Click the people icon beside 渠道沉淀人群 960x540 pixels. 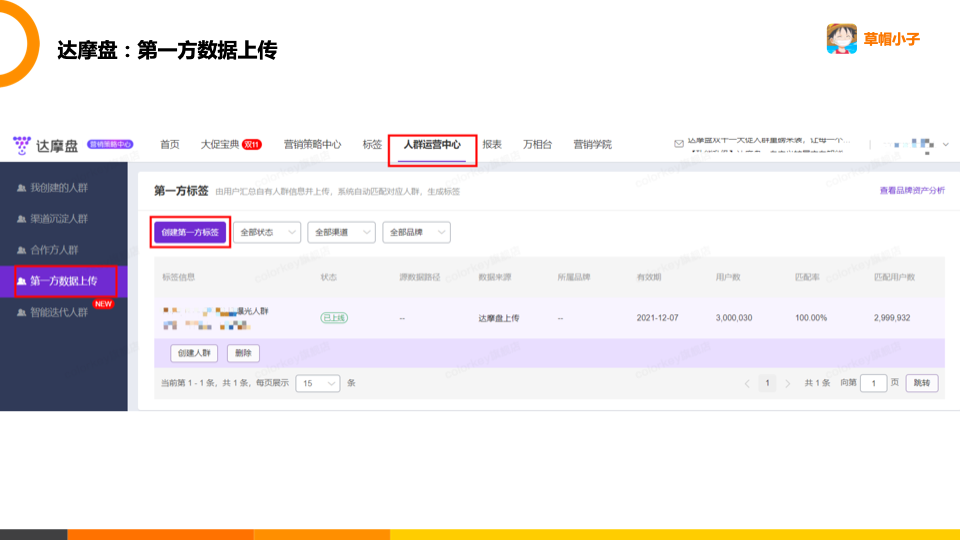click(21, 219)
